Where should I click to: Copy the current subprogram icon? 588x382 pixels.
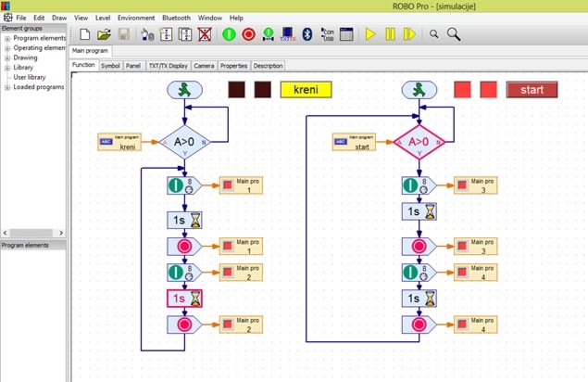click(185, 34)
